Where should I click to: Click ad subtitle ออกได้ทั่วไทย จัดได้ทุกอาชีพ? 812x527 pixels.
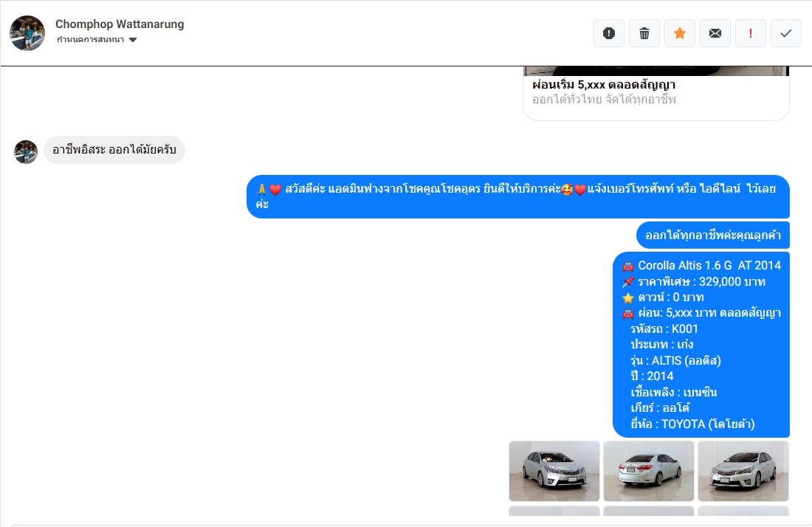tap(605, 100)
